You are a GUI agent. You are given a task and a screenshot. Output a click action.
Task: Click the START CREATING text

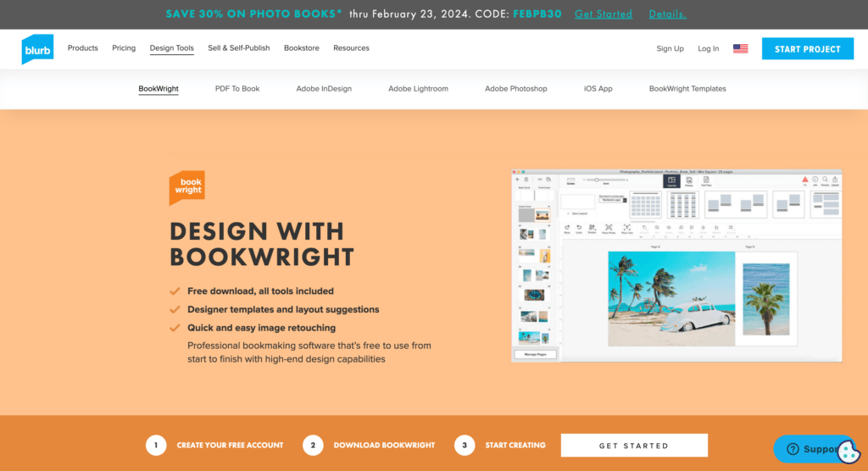(515, 445)
